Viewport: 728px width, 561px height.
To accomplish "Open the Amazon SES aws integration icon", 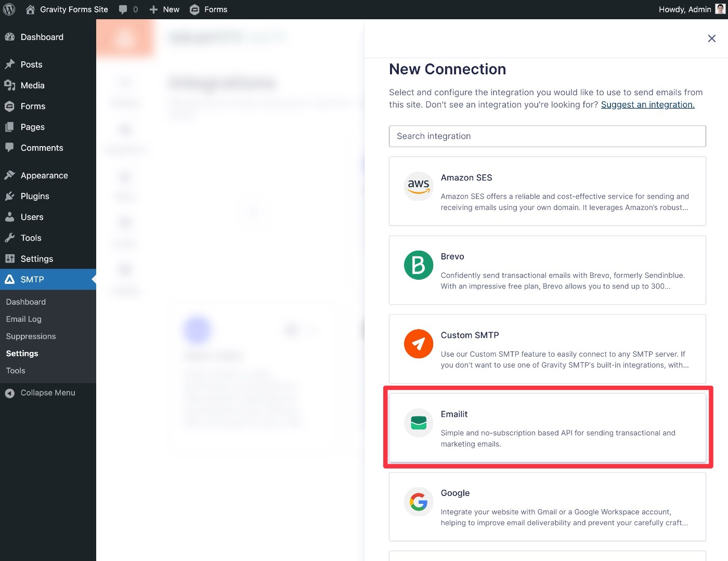I will pos(418,186).
